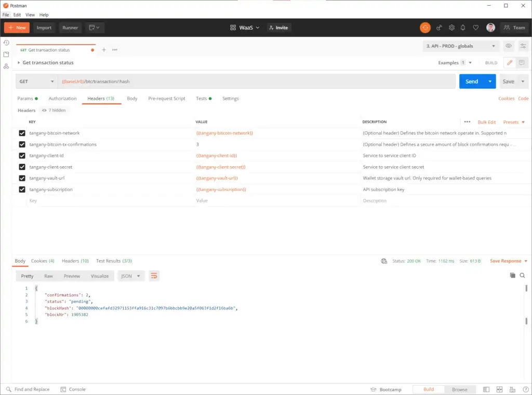This screenshot has width=532, height=395.
Task: Open Bulk Edit link
Action: click(486, 122)
